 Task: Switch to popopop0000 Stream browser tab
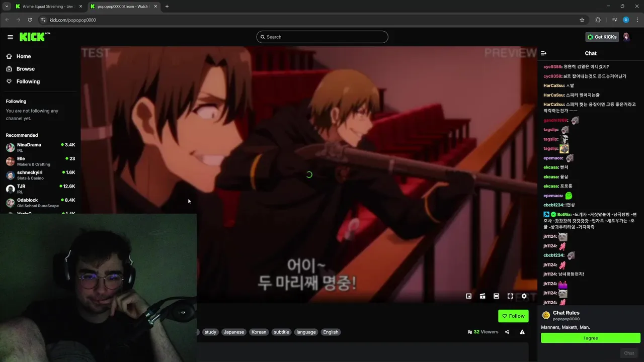point(123,7)
